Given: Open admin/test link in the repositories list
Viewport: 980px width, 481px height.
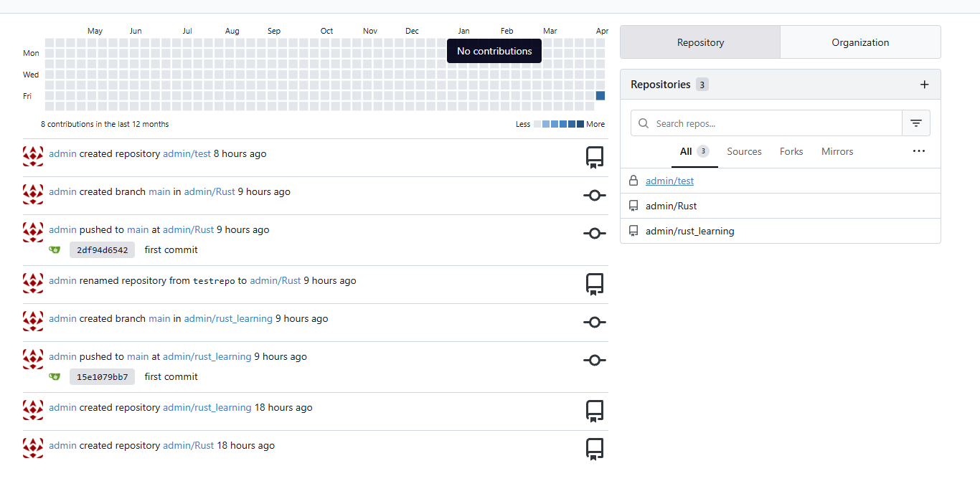Looking at the screenshot, I should click(669, 181).
